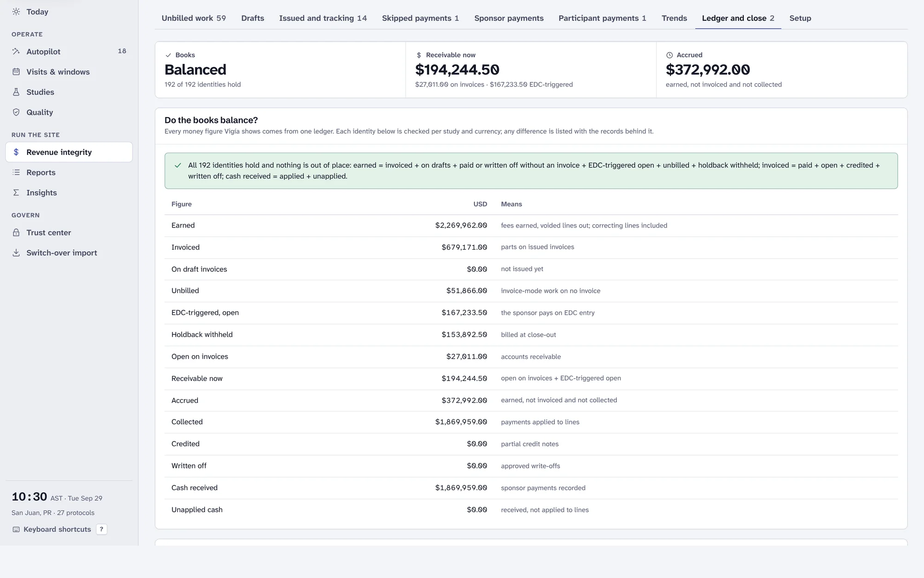Viewport: 924px width, 578px height.
Task: Open the Unbilled work tab
Action: [194, 18]
